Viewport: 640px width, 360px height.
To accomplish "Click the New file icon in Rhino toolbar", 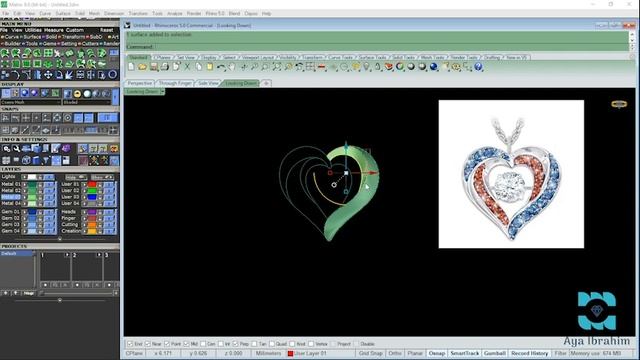I will (131, 67).
